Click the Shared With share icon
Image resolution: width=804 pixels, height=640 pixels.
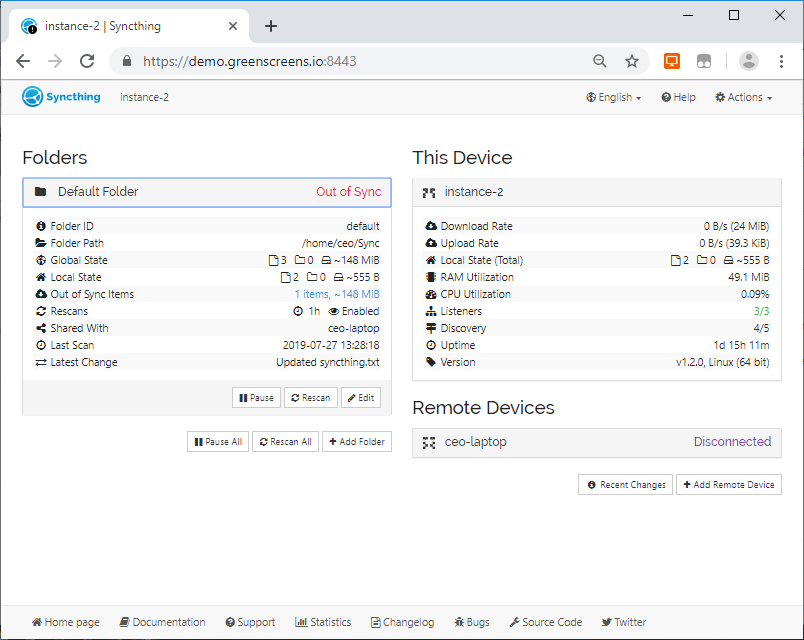click(x=41, y=328)
